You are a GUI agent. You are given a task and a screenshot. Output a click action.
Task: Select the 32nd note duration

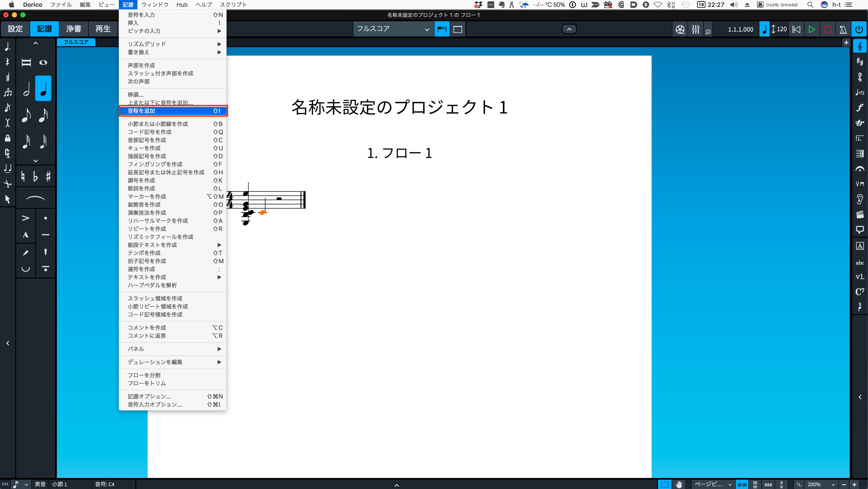tap(26, 141)
